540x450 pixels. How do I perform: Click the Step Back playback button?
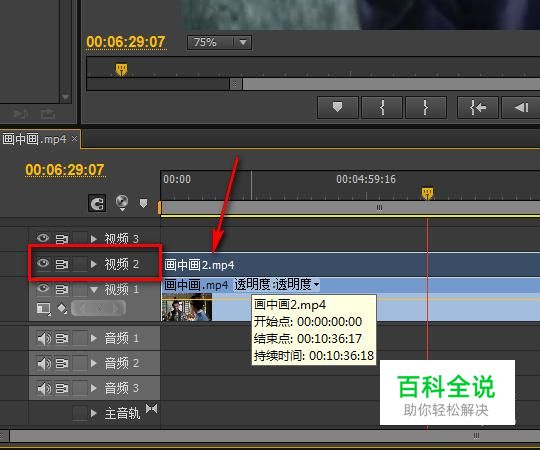(x=521, y=108)
